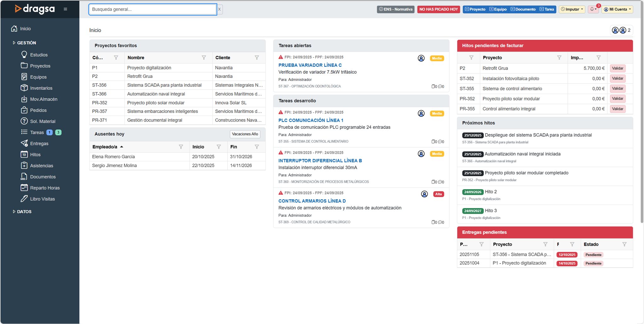Open Reparto Horas from sidebar menu

point(45,188)
